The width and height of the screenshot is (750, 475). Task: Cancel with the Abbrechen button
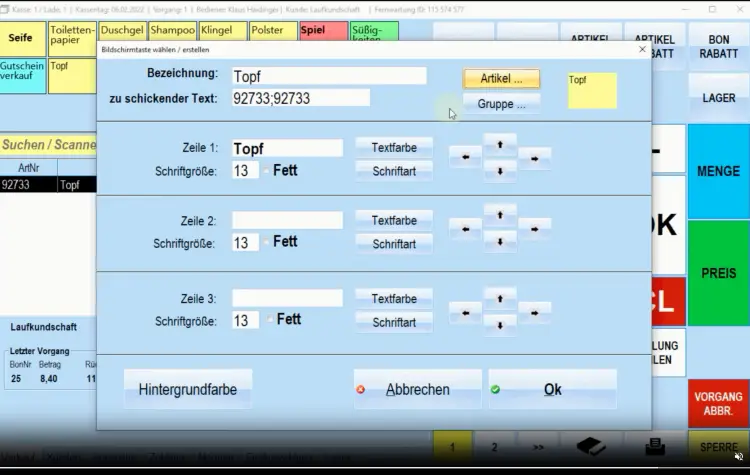point(417,389)
